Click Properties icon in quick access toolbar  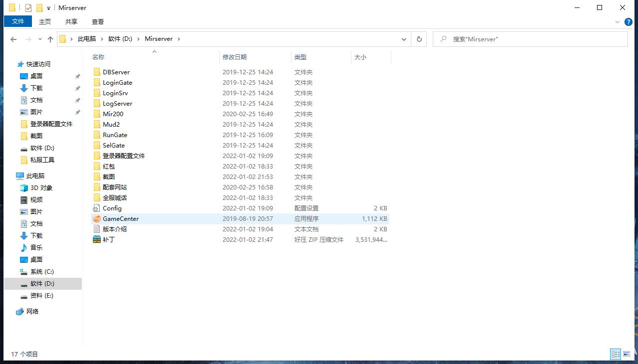click(28, 8)
